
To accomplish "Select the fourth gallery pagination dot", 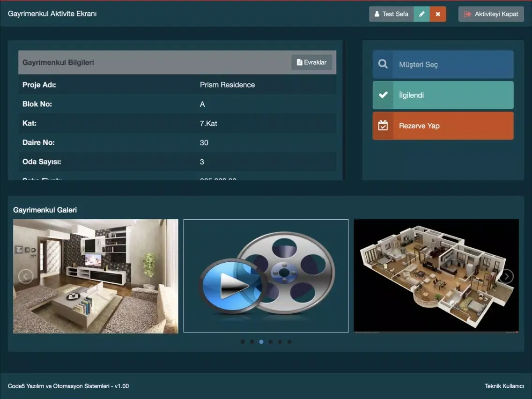I will [271, 342].
